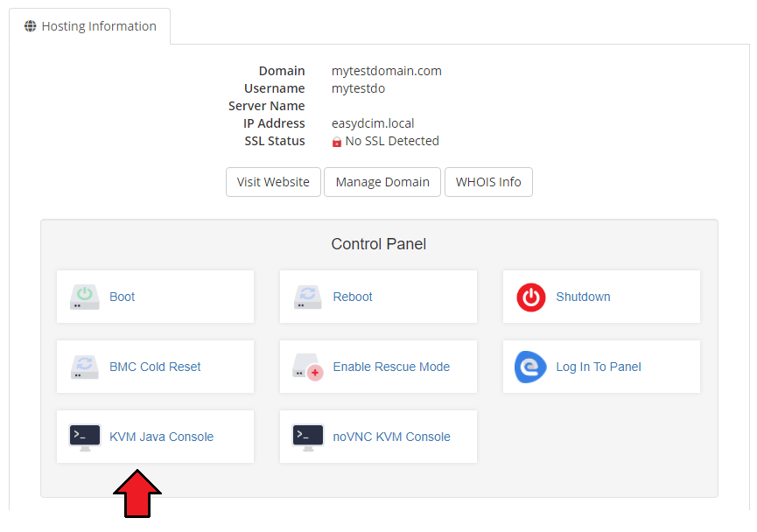Click the BMC Cold Reset drive icon
This screenshot has height=532, width=757.
click(85, 367)
